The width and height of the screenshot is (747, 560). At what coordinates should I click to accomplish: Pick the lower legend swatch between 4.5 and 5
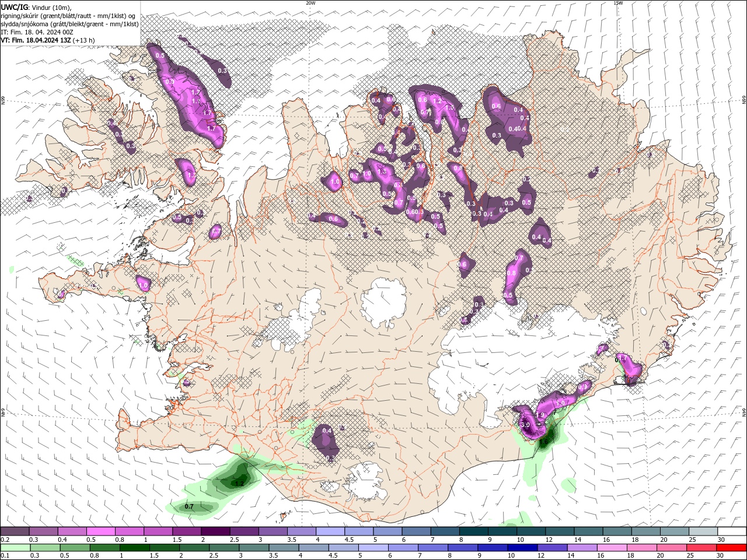tap(343, 548)
